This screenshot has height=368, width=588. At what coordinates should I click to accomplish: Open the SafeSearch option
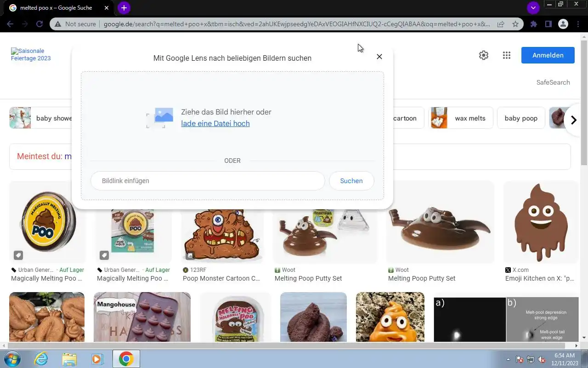pos(553,82)
